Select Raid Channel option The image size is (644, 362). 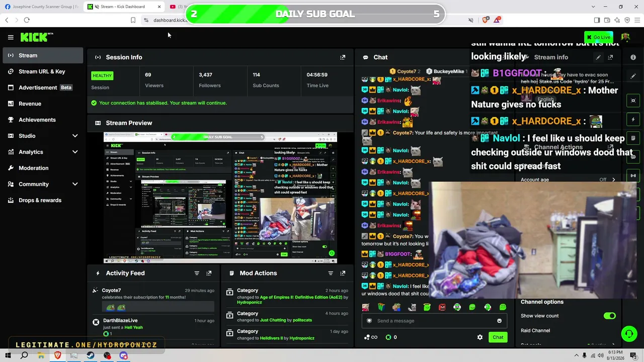pyautogui.click(x=535, y=330)
